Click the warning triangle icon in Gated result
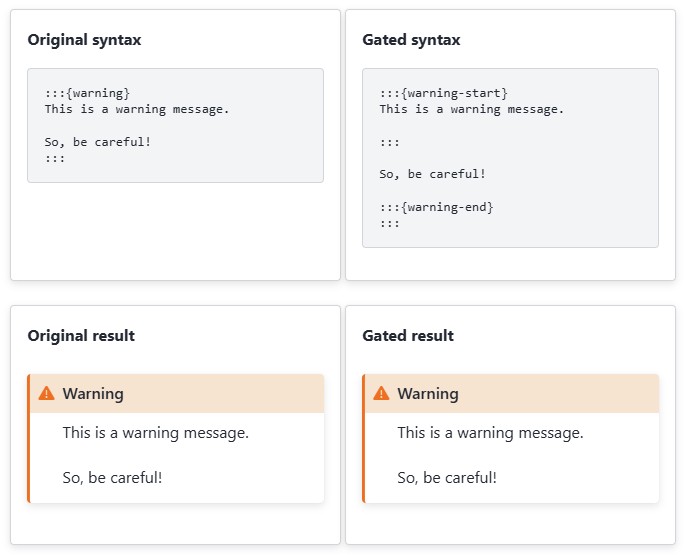Screen dimensions: 685x555 click(x=381, y=394)
